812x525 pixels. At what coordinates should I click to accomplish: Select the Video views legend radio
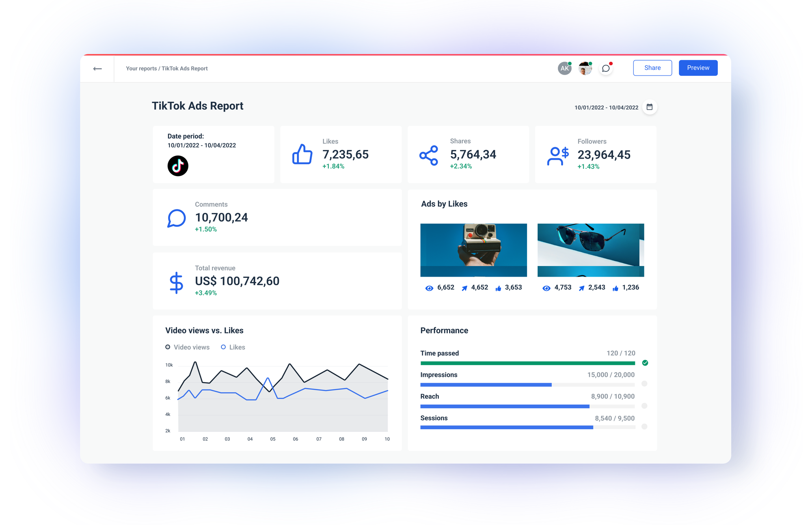coord(168,347)
